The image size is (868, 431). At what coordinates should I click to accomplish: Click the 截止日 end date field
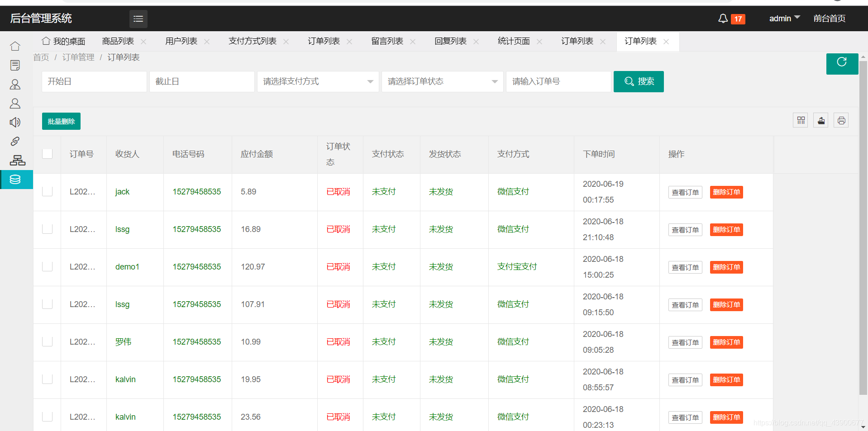(x=202, y=81)
